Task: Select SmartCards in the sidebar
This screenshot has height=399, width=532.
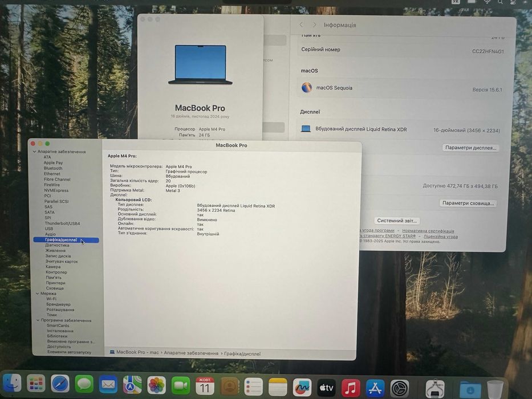Action: coord(58,325)
